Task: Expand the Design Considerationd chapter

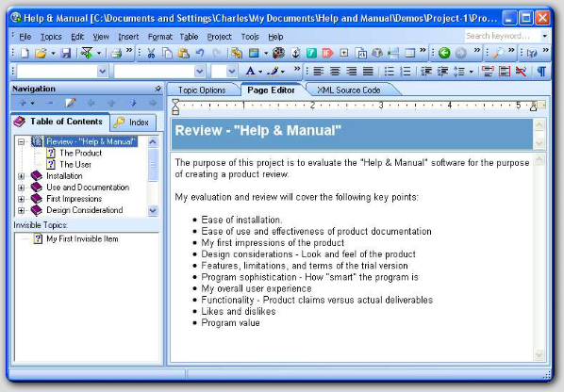Action: point(22,210)
